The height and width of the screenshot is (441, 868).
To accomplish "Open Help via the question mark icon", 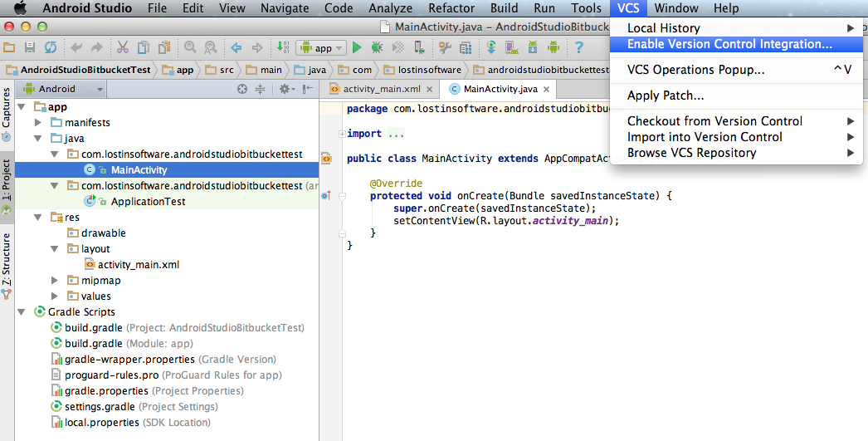I will [x=578, y=48].
